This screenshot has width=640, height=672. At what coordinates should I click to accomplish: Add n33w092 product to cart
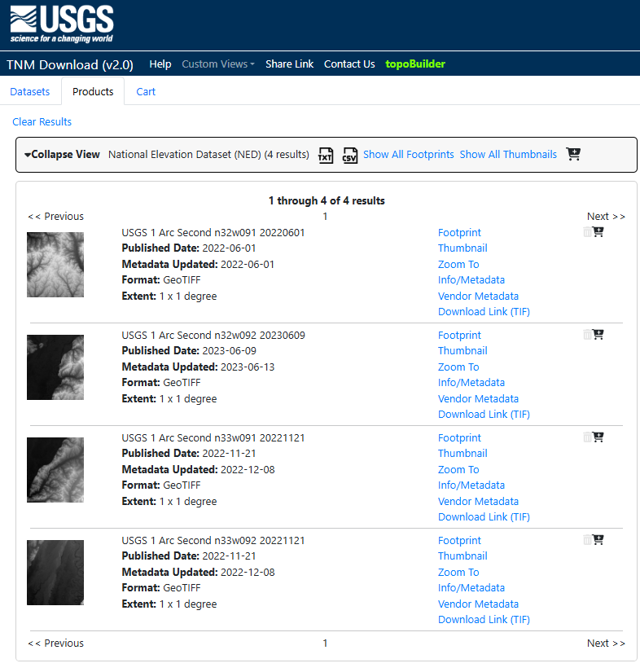point(598,539)
